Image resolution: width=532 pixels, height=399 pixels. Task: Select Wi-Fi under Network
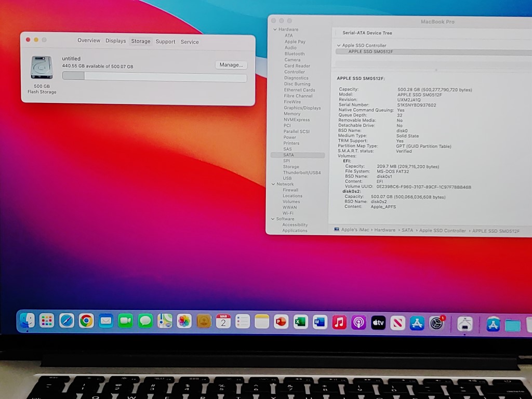288,213
